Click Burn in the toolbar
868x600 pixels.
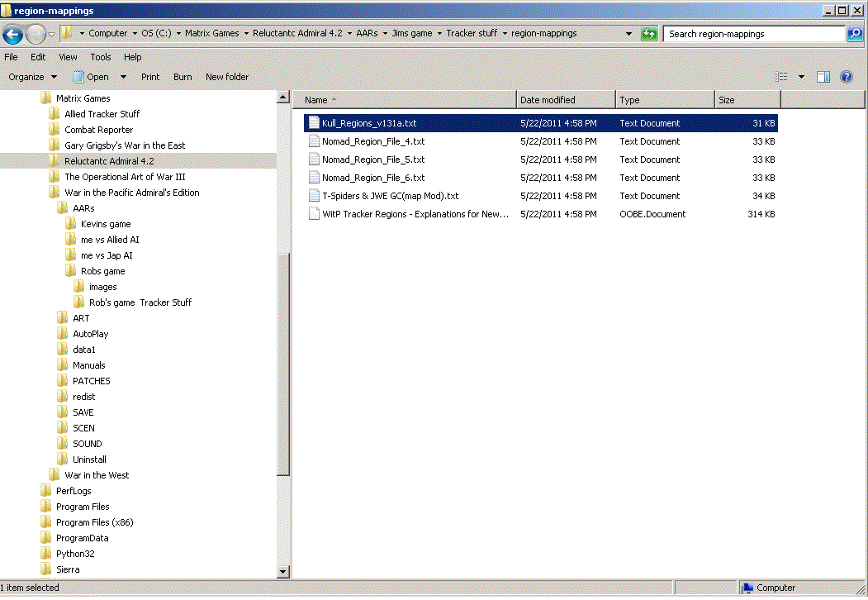[183, 77]
